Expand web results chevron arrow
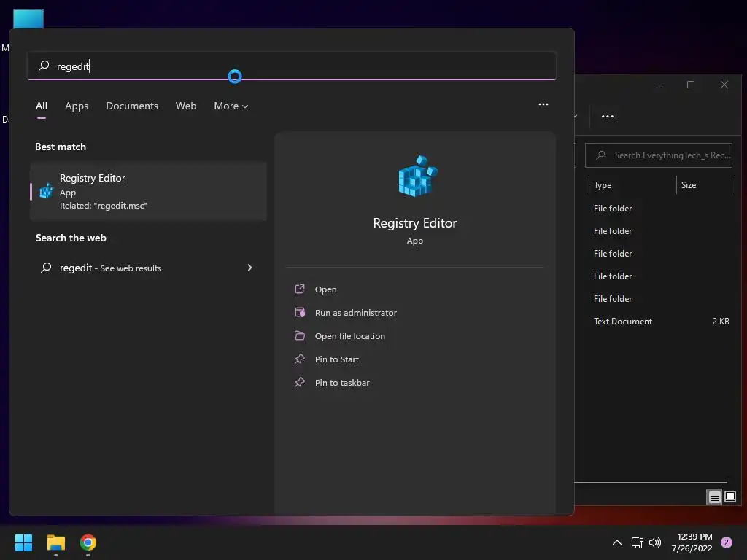 click(249, 268)
